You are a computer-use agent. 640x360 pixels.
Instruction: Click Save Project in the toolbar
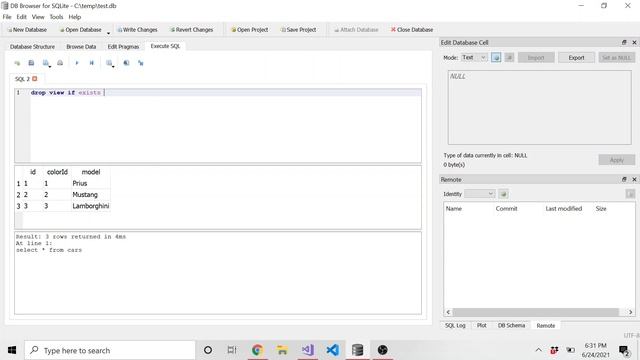(298, 30)
